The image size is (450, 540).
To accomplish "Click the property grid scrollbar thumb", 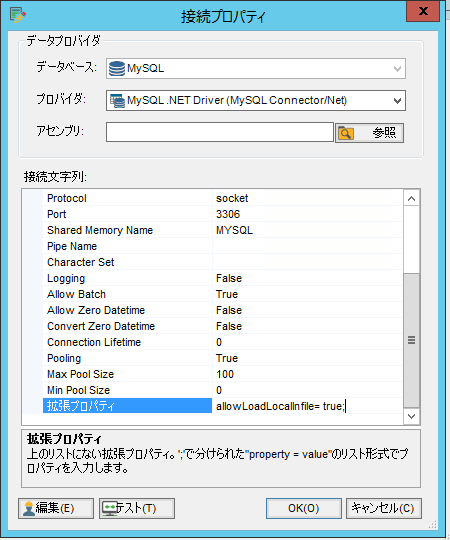I will pos(411,340).
